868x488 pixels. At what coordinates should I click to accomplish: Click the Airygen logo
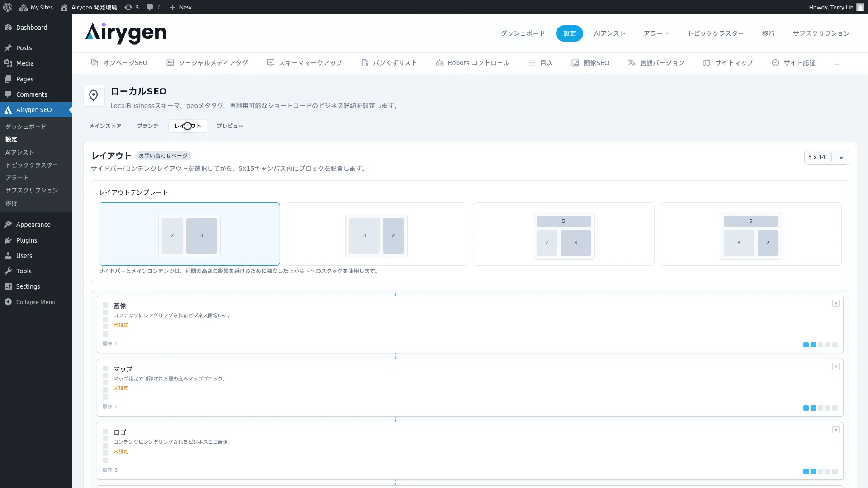(126, 33)
